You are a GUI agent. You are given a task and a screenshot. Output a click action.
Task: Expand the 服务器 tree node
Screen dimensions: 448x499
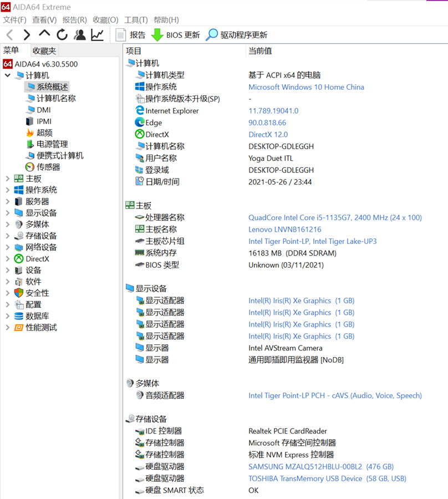(8, 201)
